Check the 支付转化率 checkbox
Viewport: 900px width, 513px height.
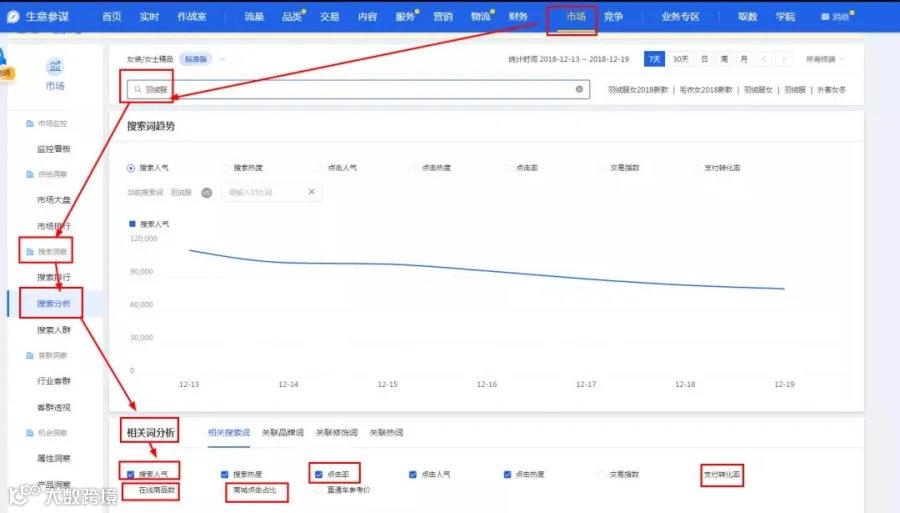696,475
